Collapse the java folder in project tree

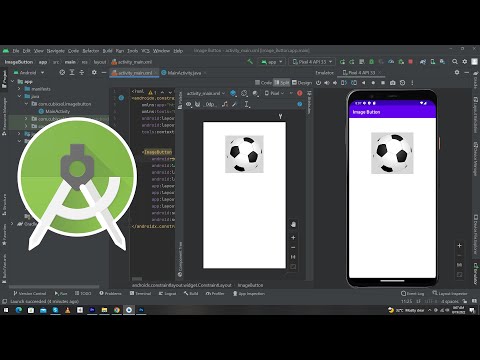point(19,96)
